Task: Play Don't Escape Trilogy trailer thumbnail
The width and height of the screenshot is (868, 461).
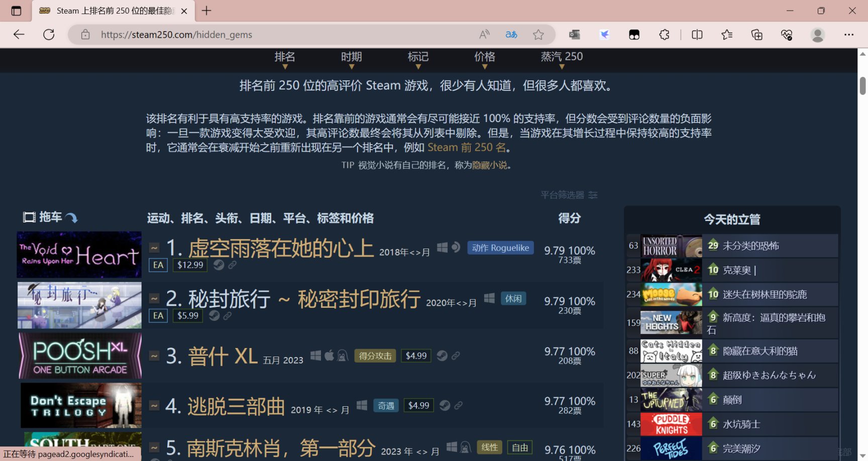Action: (x=81, y=405)
